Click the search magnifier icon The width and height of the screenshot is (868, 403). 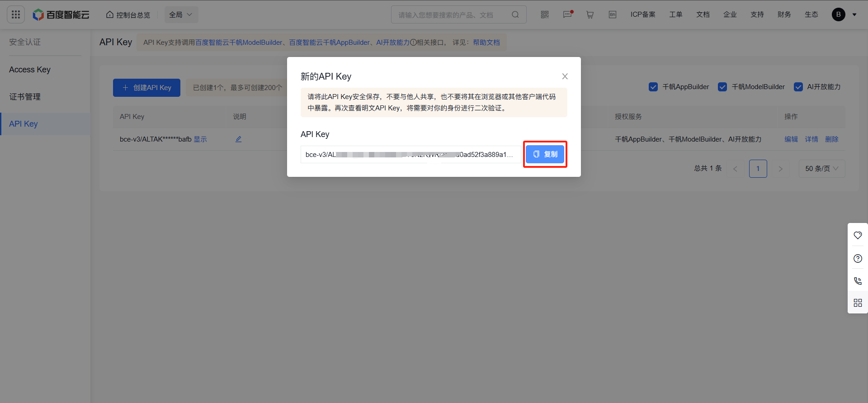pos(515,14)
